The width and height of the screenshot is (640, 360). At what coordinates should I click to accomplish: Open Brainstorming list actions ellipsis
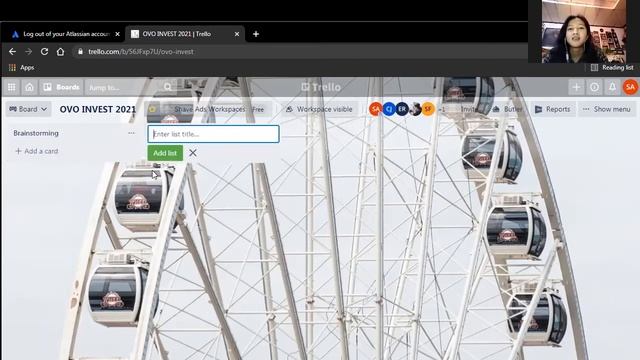point(131,133)
